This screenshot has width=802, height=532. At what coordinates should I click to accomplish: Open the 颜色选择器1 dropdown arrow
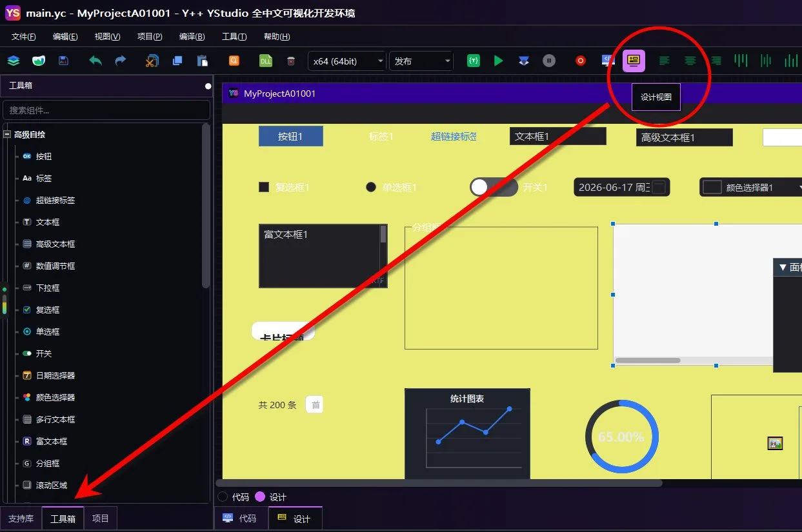click(800, 188)
